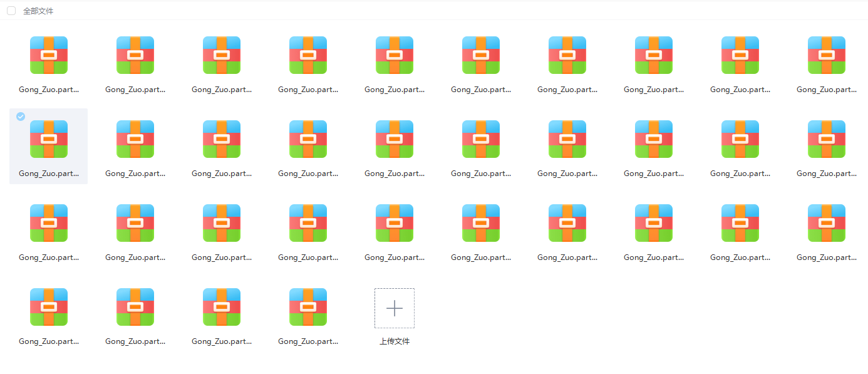
Task: Click the 上传文件 text label
Action: pos(394,341)
